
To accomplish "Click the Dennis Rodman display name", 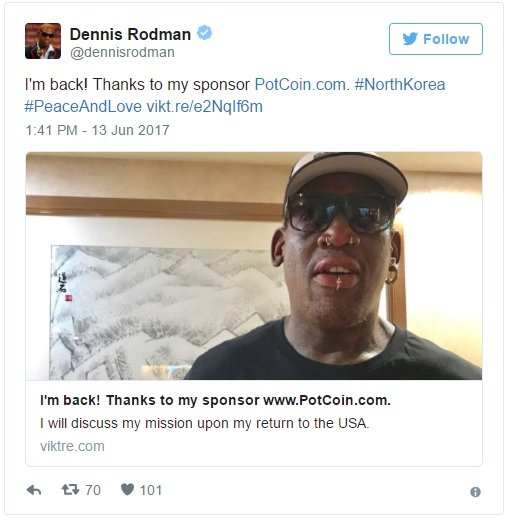I will [130, 34].
